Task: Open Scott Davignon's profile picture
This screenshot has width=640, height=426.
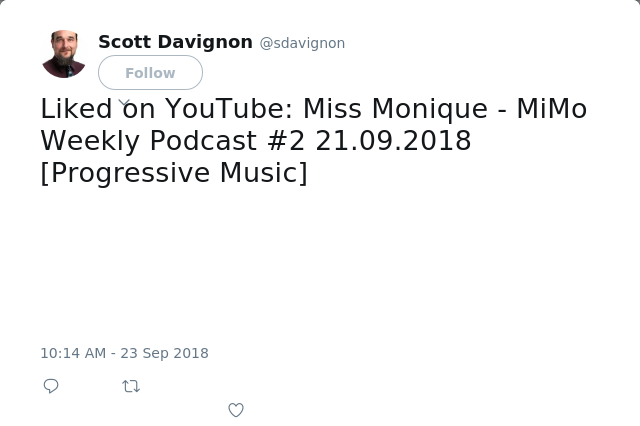Action: click(64, 54)
